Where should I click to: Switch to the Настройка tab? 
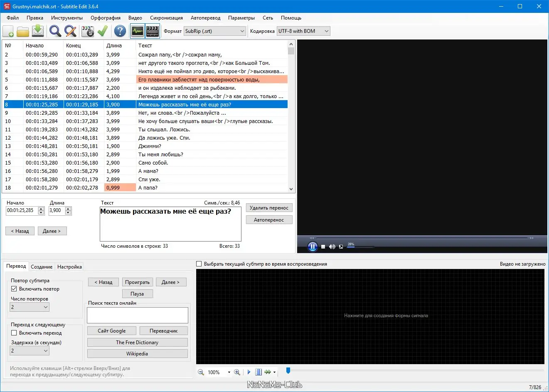click(69, 267)
